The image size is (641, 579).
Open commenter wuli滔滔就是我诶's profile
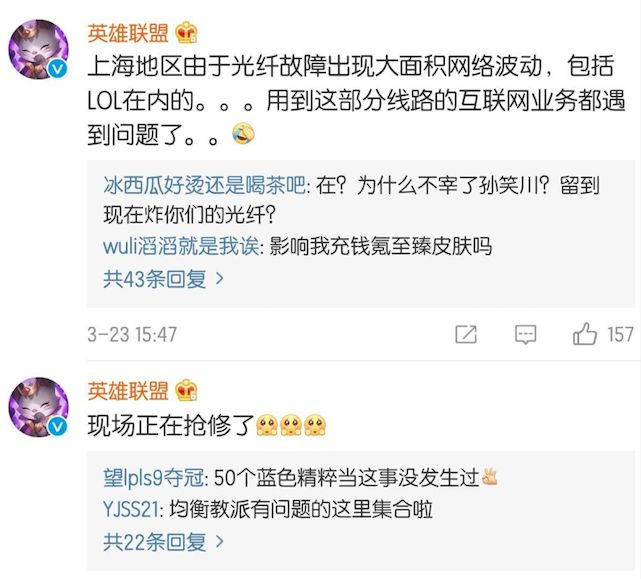pos(179,246)
